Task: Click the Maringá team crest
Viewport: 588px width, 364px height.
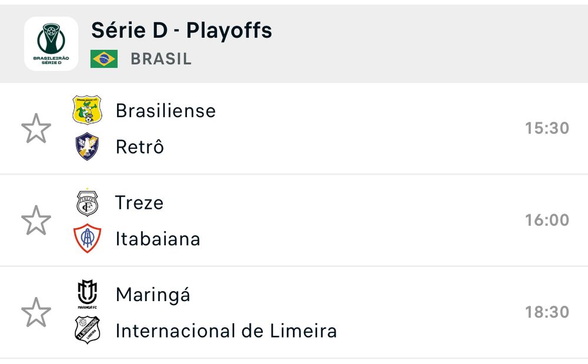Action: click(x=87, y=294)
